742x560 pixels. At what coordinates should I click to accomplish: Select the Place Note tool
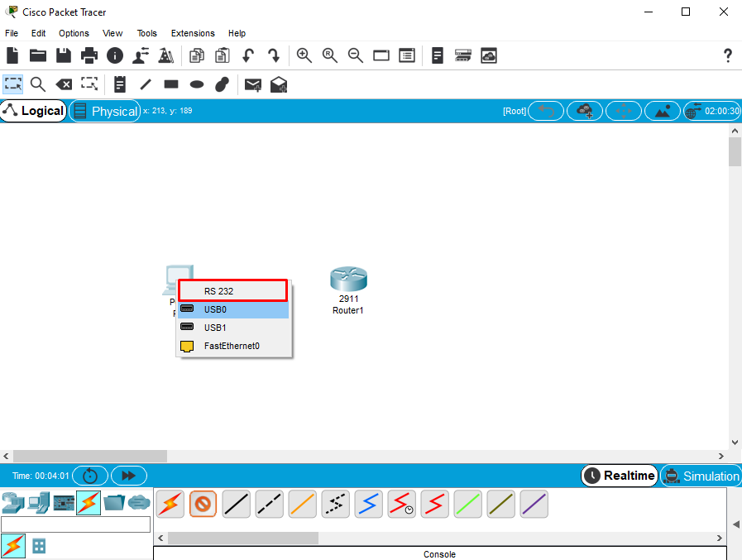pyautogui.click(x=118, y=84)
